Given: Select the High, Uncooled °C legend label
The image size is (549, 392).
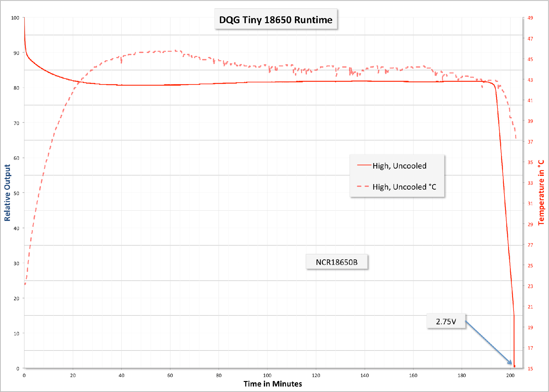Looking at the screenshot, I should point(404,187).
